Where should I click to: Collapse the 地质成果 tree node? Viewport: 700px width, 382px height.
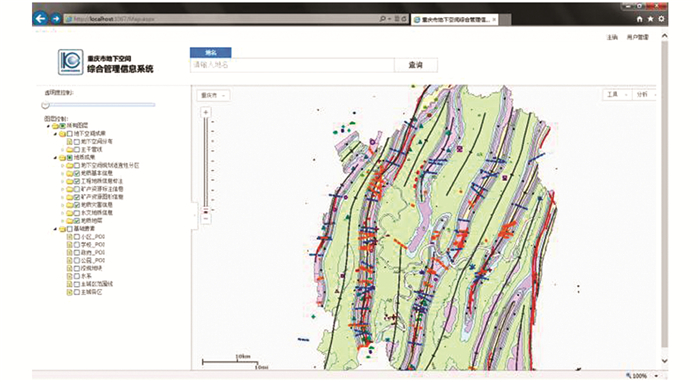pyautogui.click(x=56, y=158)
